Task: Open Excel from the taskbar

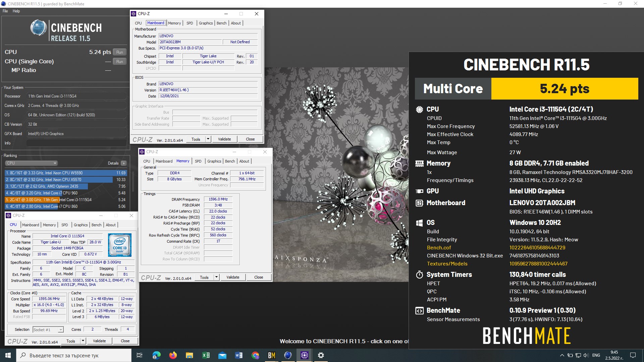Action: (206, 355)
